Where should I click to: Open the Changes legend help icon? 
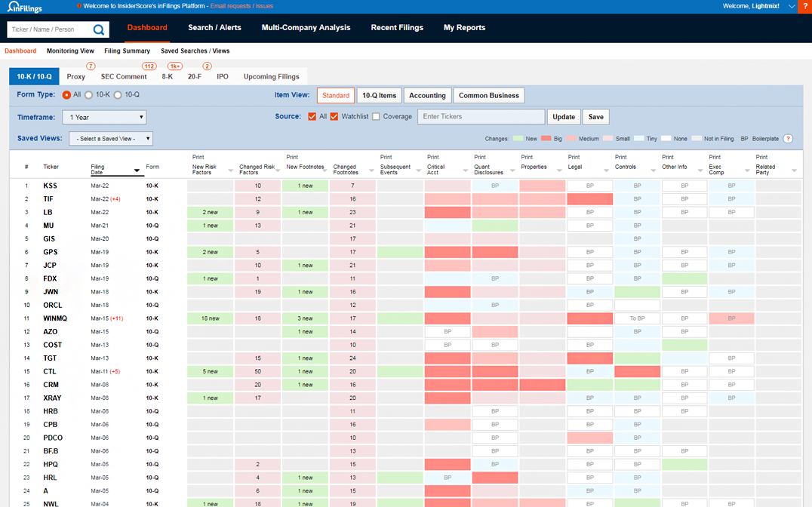coord(788,139)
